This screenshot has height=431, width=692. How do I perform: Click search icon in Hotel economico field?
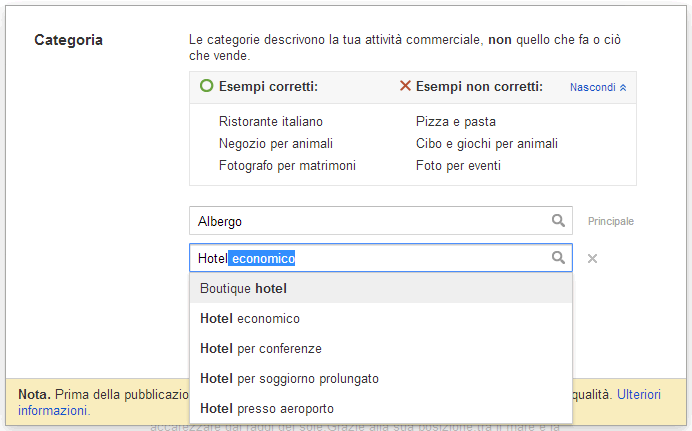pyautogui.click(x=558, y=258)
